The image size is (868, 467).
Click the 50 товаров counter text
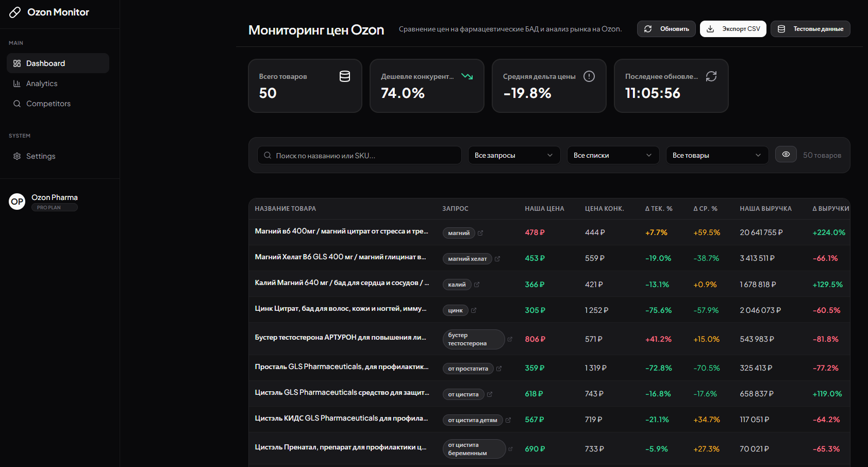coord(822,155)
